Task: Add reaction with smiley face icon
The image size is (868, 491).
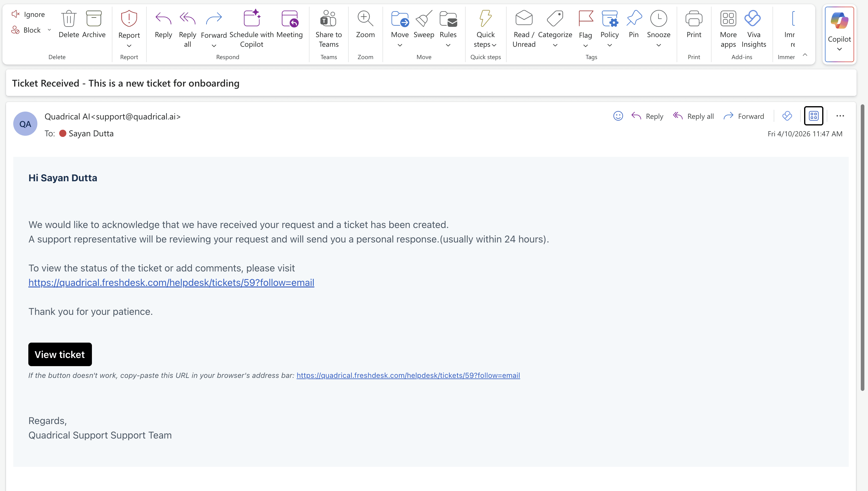Action: pyautogui.click(x=618, y=116)
